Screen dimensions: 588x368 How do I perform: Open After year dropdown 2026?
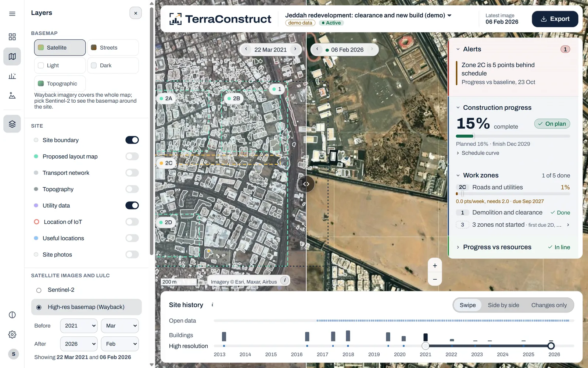[x=79, y=344]
